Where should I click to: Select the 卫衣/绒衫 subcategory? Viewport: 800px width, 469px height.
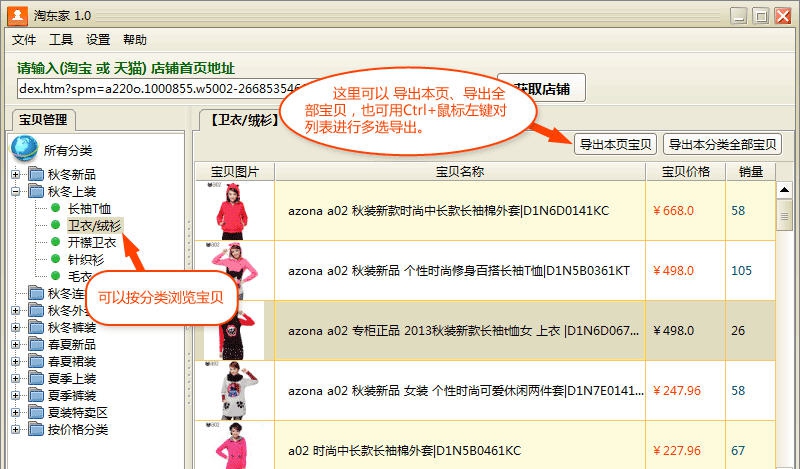coord(94,225)
